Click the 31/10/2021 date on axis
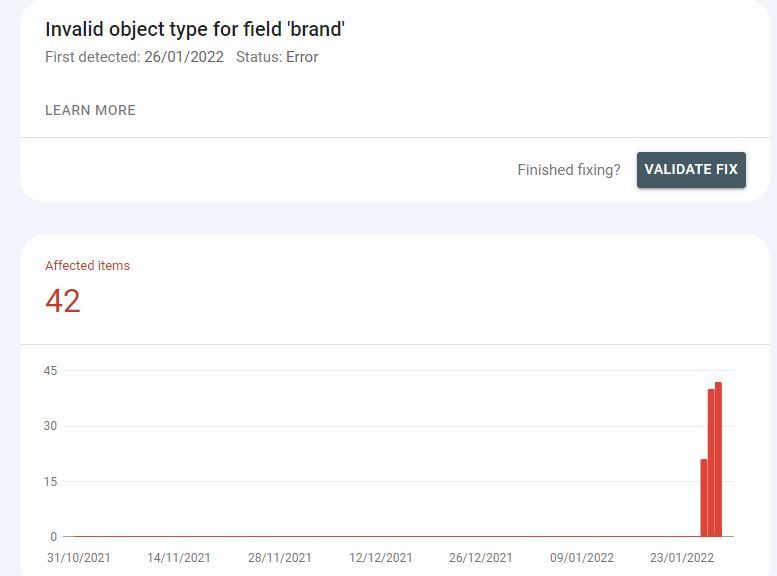Screen dimensions: 777x576 (x=79, y=558)
